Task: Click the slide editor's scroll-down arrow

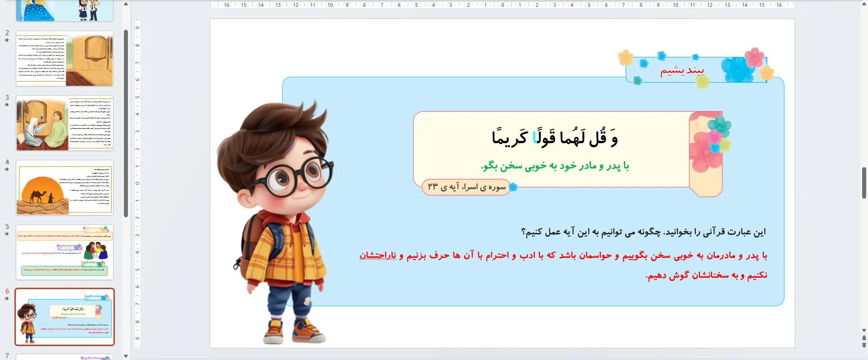Action: point(864,331)
